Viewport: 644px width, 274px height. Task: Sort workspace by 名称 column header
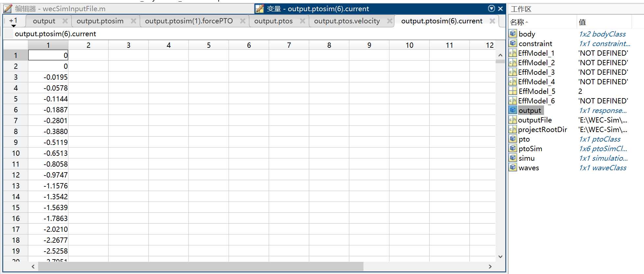click(x=542, y=22)
